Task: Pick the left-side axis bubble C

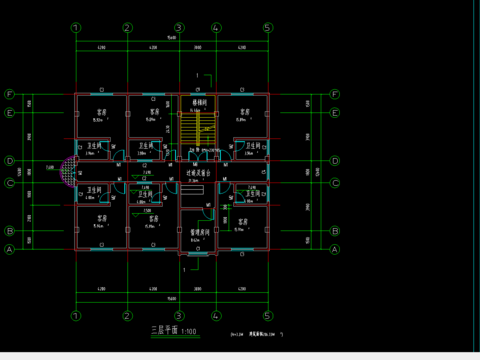Action: click(9, 183)
